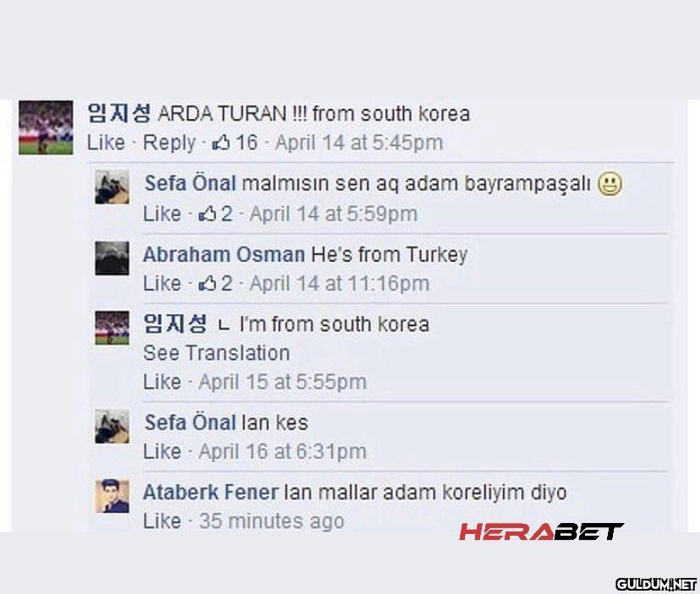Open Abraham Osman's avatar thumbnail
Viewport: 700px width, 594px height.
[x=112, y=258]
